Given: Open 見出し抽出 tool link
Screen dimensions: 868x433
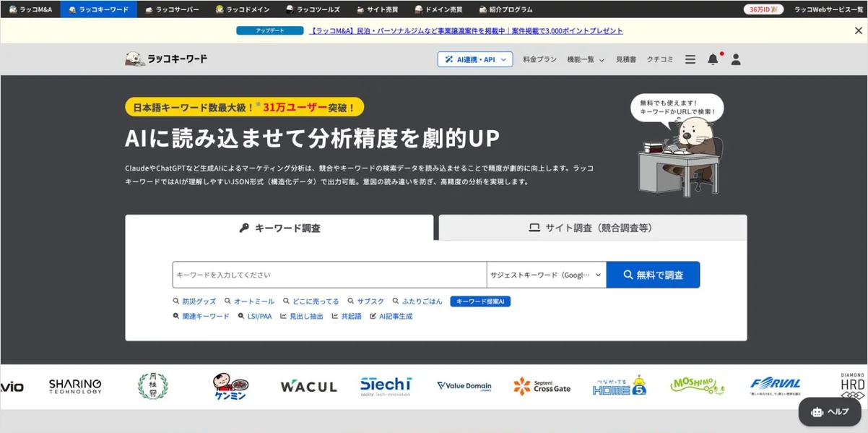Looking at the screenshot, I should 302,317.
